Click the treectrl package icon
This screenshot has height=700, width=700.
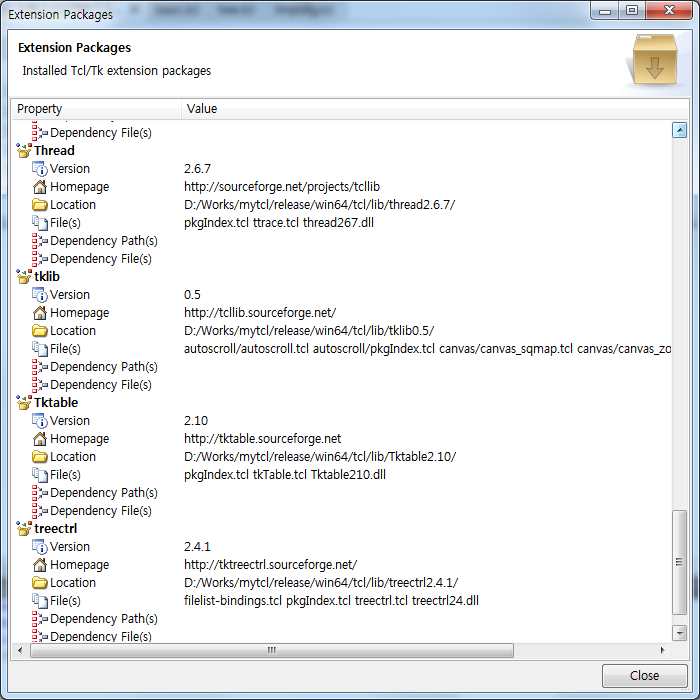[24, 528]
